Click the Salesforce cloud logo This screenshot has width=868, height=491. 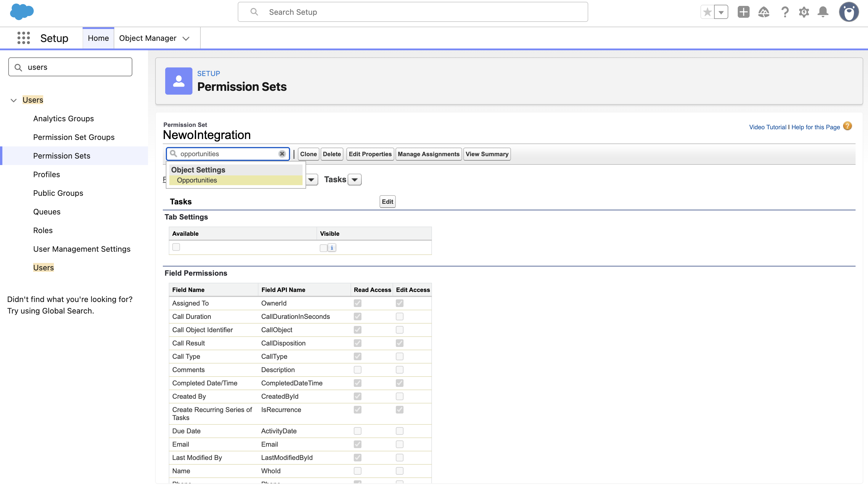22,12
